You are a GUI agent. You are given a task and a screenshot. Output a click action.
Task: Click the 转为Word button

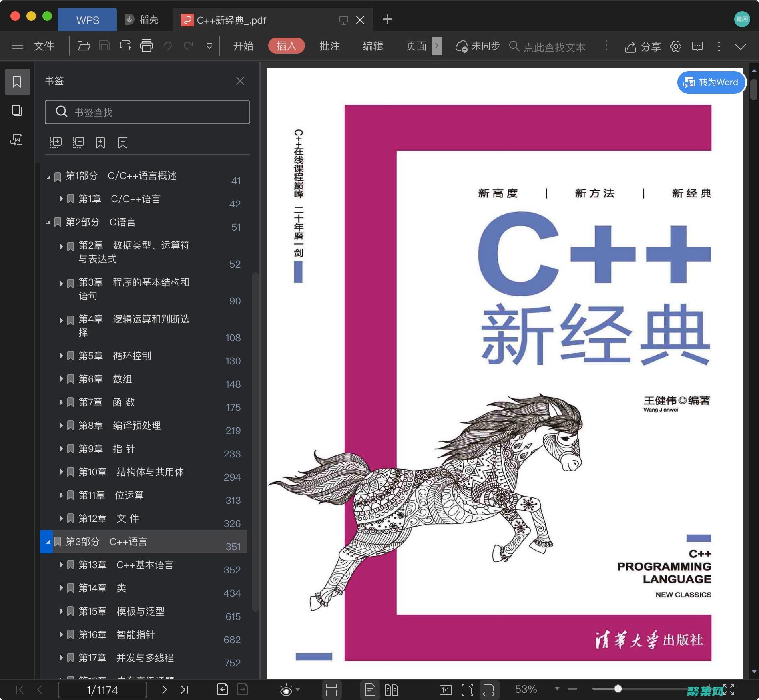pos(711,82)
